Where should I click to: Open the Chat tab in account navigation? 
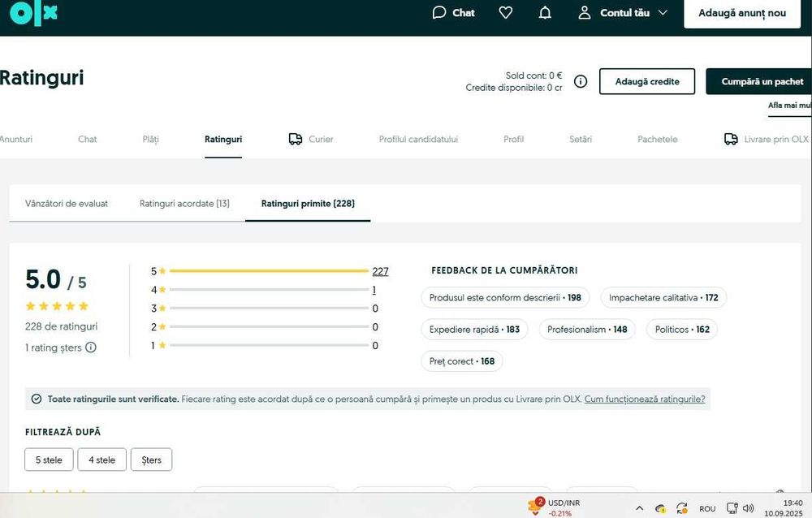coord(87,140)
